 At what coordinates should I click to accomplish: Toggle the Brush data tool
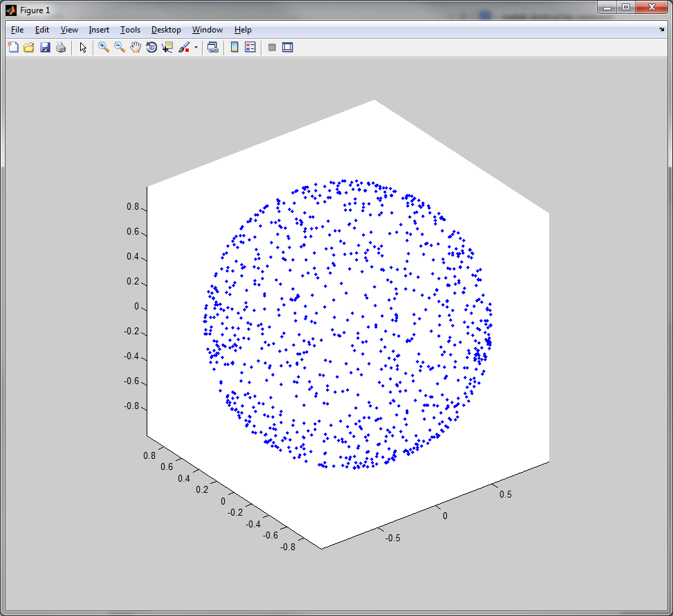[x=184, y=47]
